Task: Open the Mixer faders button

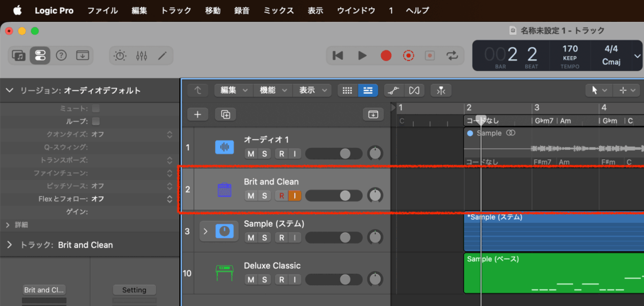Action: (142, 55)
